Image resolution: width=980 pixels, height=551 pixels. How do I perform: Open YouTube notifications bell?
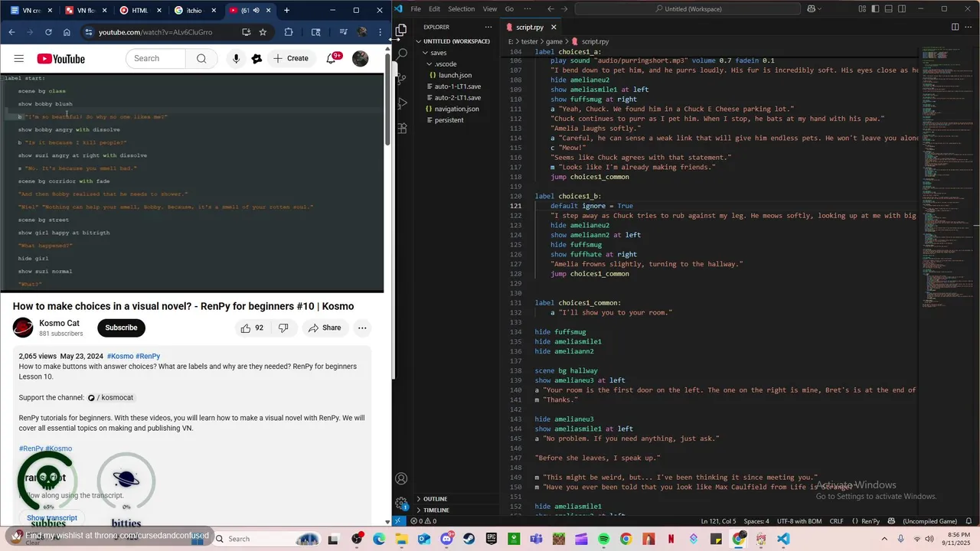[x=332, y=59]
